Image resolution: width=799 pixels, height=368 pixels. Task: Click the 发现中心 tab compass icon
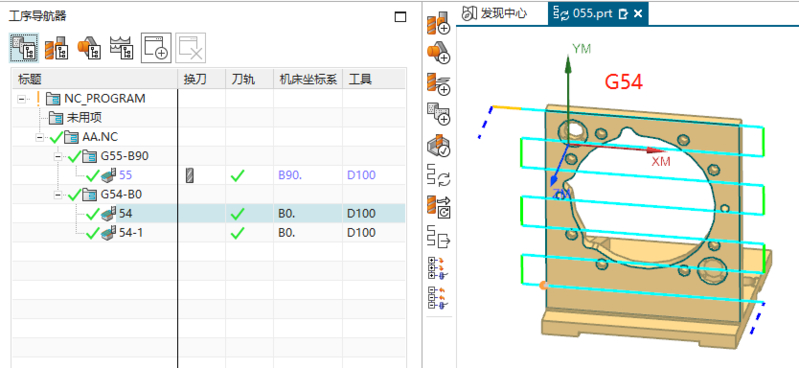click(469, 14)
